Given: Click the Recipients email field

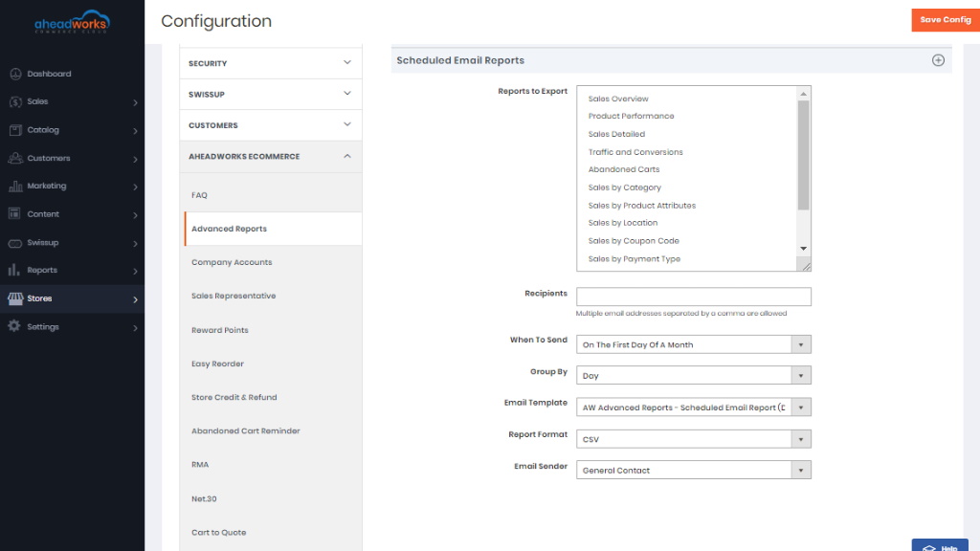Looking at the screenshot, I should click(694, 297).
